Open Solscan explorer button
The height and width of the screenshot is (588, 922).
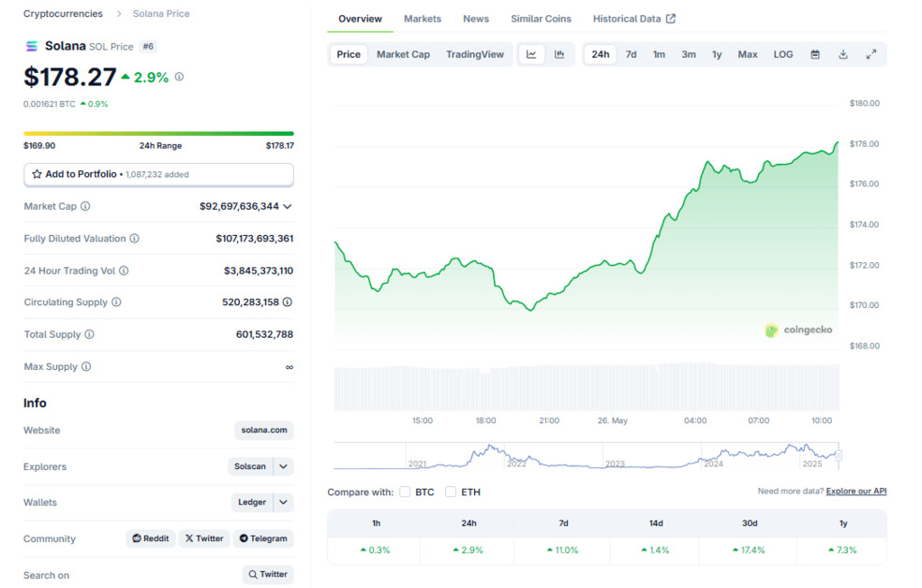[250, 466]
